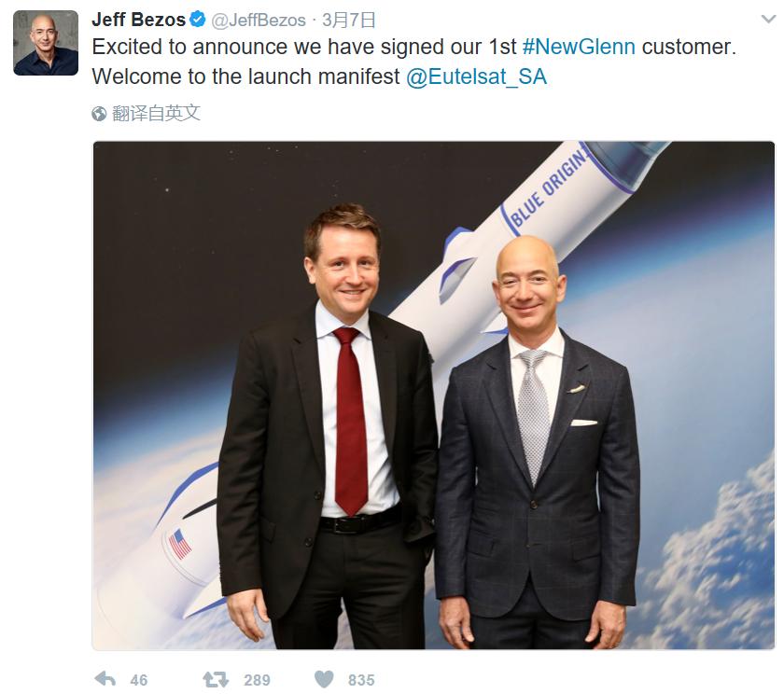This screenshot has height=694, width=784.
Task: Open the 3月7日 tweet timestamp
Action: coord(348,20)
